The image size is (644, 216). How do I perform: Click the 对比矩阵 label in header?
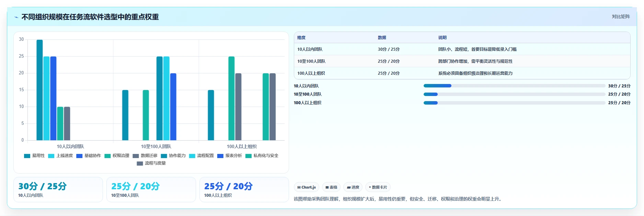[621, 16]
